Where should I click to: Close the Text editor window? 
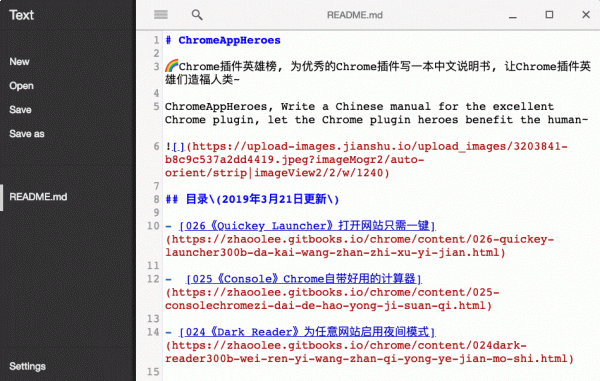[586, 15]
